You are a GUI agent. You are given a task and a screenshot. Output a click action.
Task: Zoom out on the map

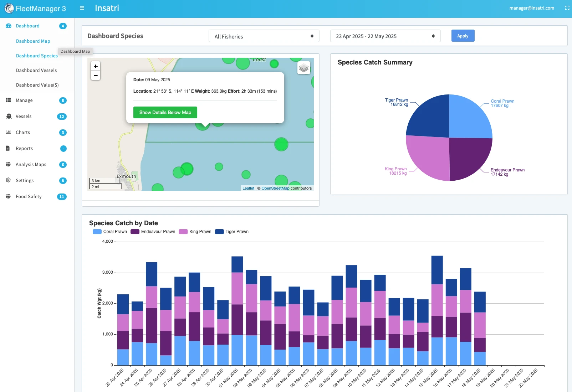click(96, 76)
